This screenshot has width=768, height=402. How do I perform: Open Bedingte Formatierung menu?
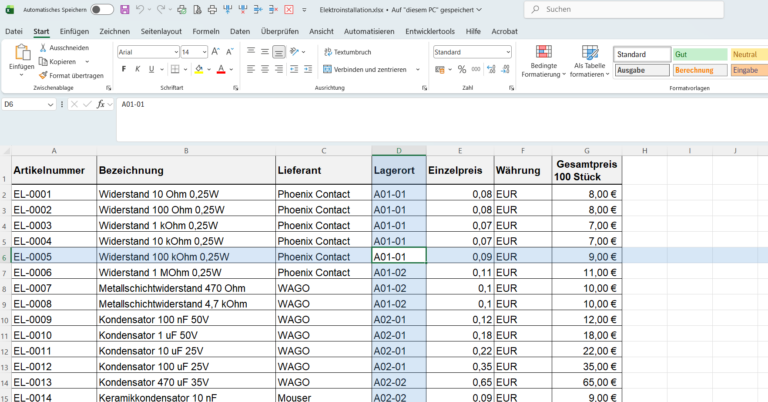click(x=543, y=61)
